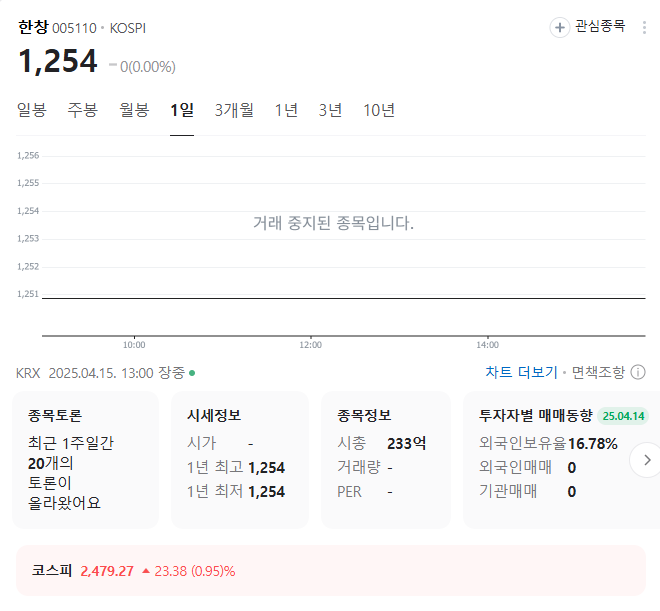Click the 한창 stock name title

[34, 27]
